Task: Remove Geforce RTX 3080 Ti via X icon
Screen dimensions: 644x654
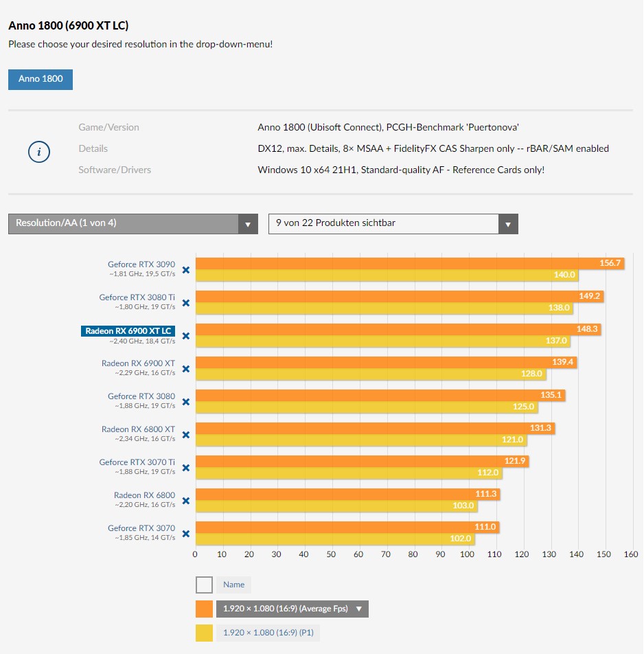Action: tap(185, 303)
